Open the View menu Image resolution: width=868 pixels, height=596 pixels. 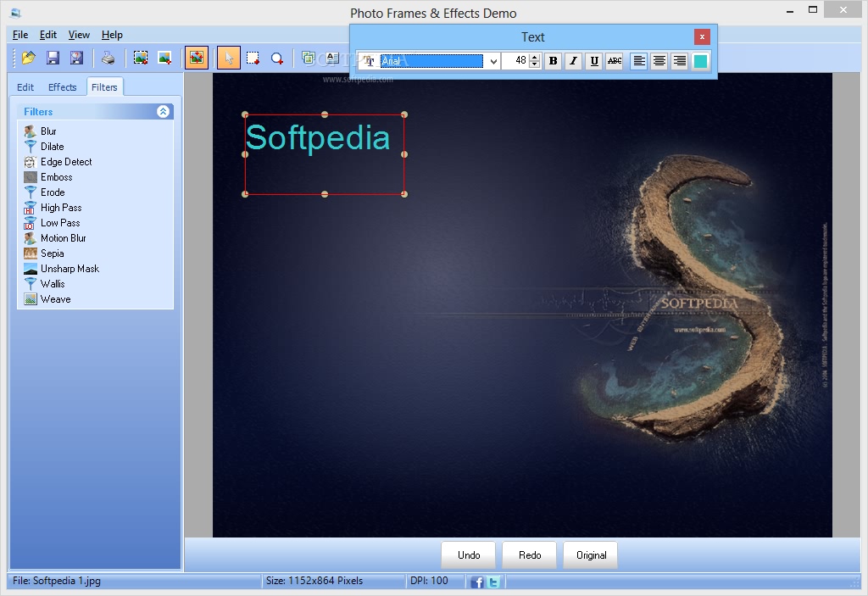click(x=79, y=35)
